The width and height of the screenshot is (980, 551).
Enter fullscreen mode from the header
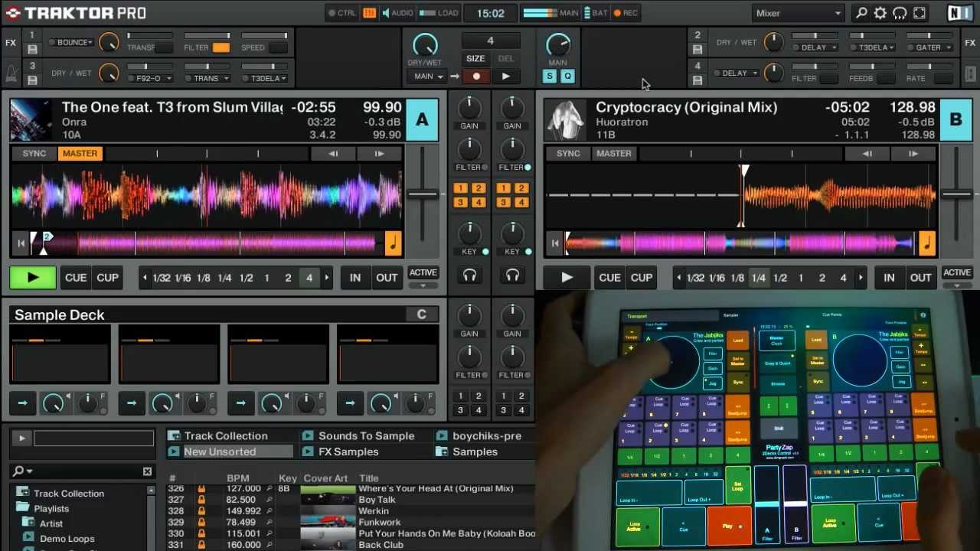(920, 13)
